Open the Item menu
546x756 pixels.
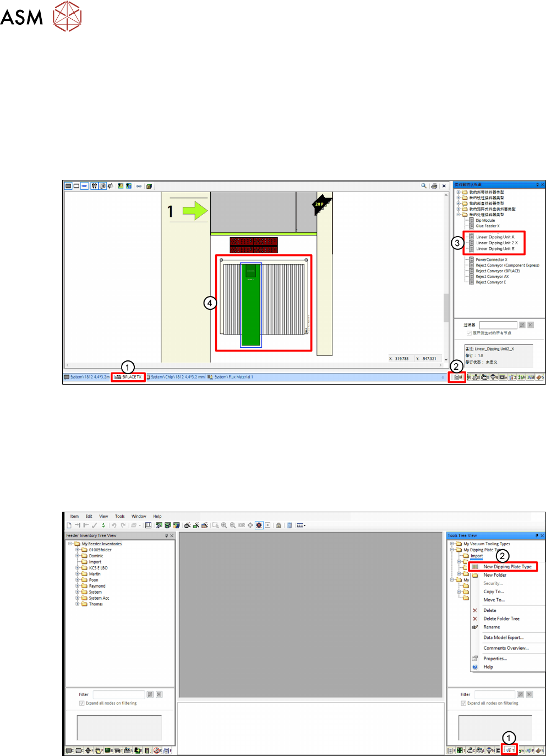coord(74,517)
